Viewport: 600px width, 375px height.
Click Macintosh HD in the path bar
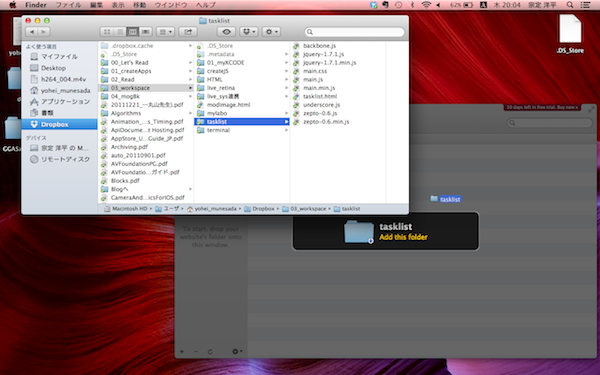[x=126, y=209]
